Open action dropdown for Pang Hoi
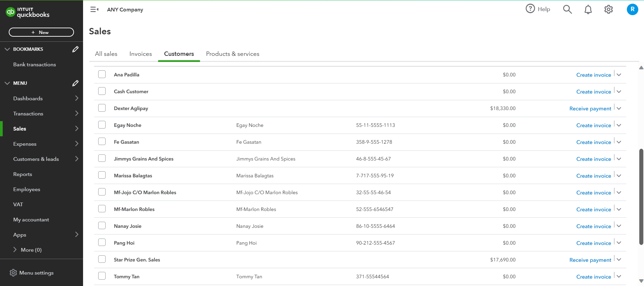 point(619,243)
